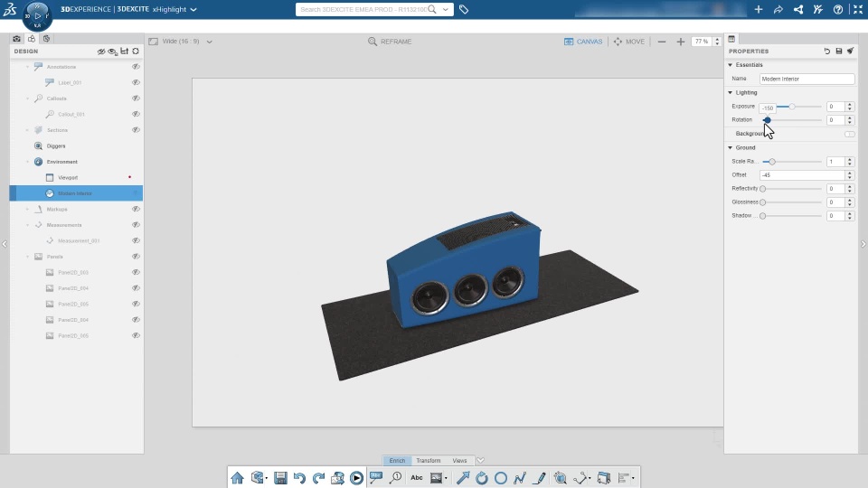Select the Arrow markup tool
The width and height of the screenshot is (868, 488).
463,477
